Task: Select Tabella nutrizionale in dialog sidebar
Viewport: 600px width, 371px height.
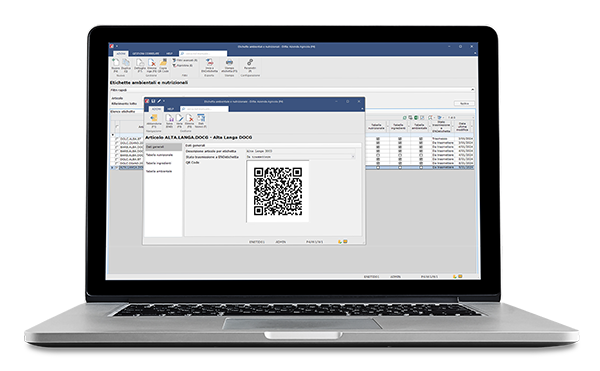Action: click(x=160, y=155)
